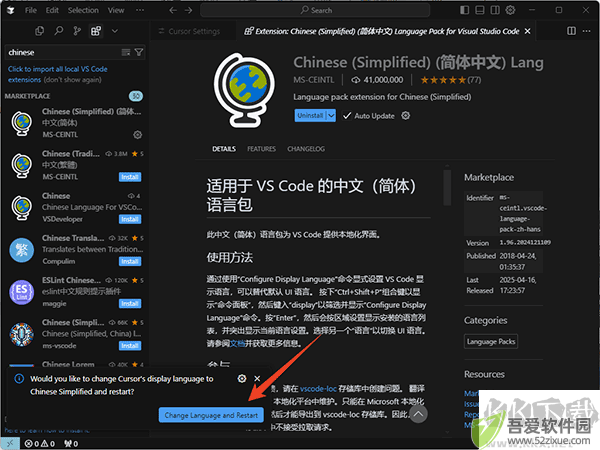
Task: Open the Edit menu
Action: pyautogui.click(x=52, y=10)
